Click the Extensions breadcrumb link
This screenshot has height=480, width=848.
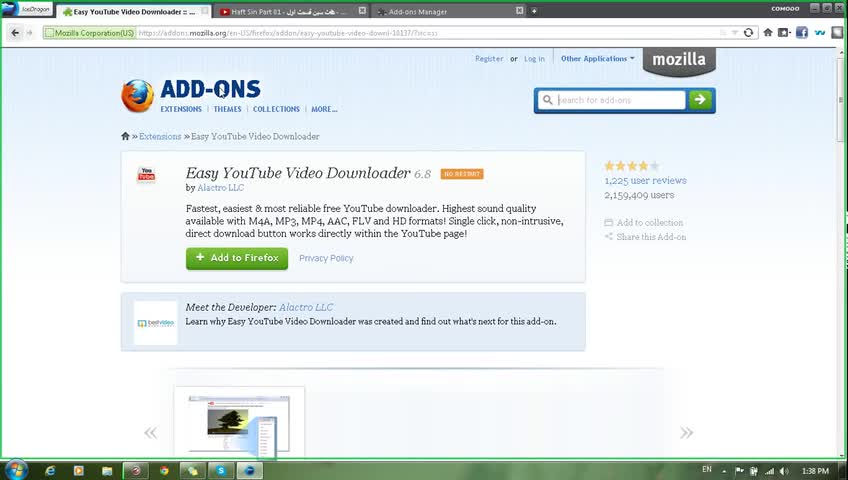click(x=160, y=136)
